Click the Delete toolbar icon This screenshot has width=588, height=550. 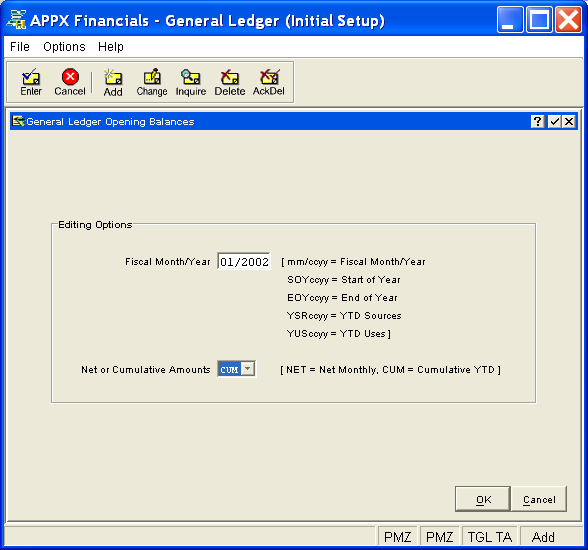coord(230,82)
